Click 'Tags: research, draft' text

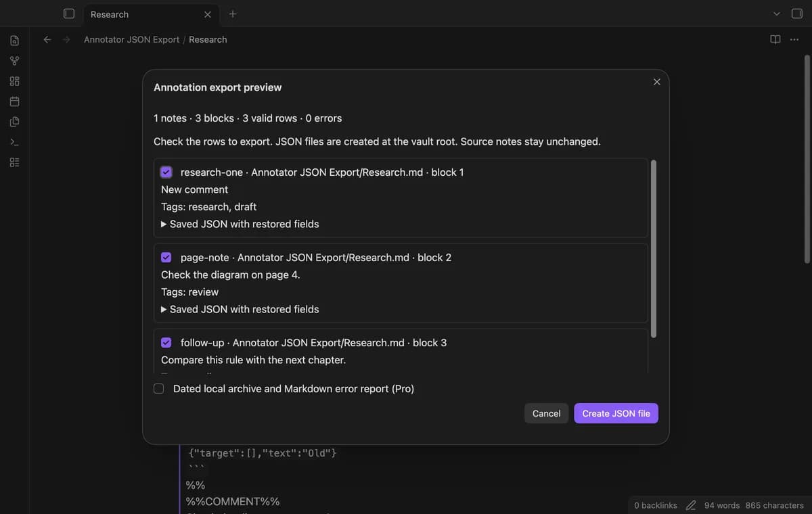click(x=208, y=206)
